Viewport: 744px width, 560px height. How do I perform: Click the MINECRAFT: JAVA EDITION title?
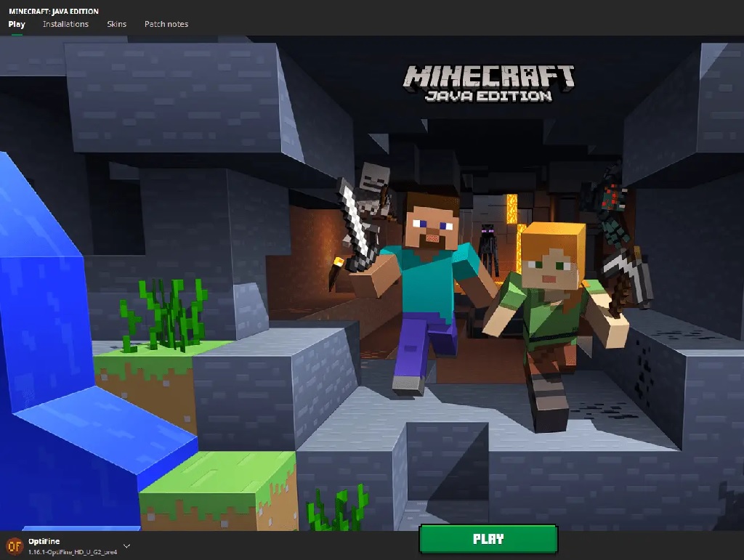54,11
